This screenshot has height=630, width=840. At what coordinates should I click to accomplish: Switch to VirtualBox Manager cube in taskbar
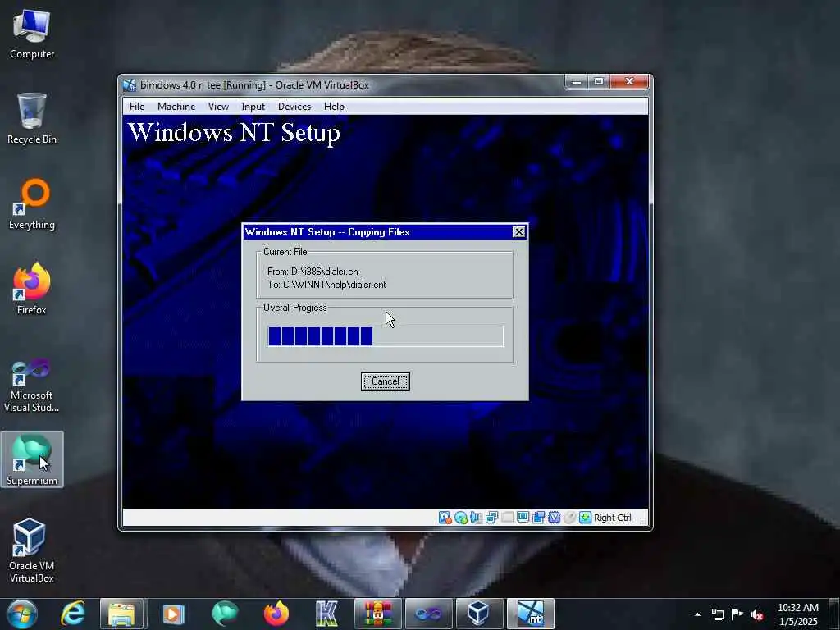coord(479,614)
